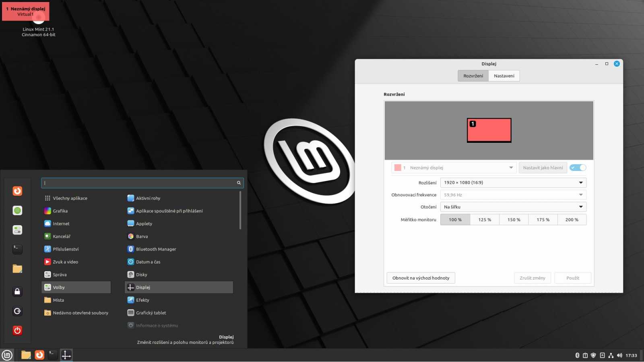Image resolution: width=644 pixels, height=362 pixels.
Task: Open Terminal from the taskbar
Action: coord(53,355)
